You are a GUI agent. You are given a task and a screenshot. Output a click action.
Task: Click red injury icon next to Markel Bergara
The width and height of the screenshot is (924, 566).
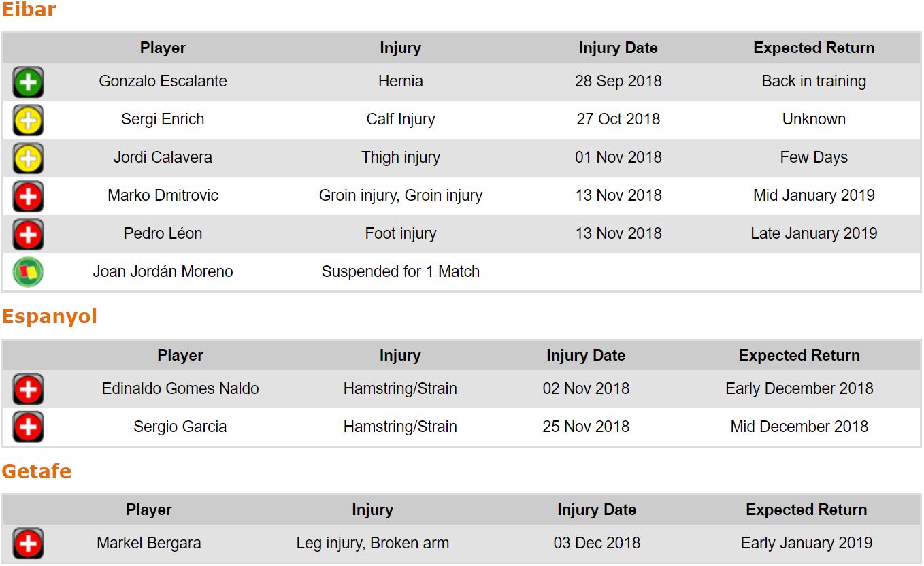tap(28, 544)
